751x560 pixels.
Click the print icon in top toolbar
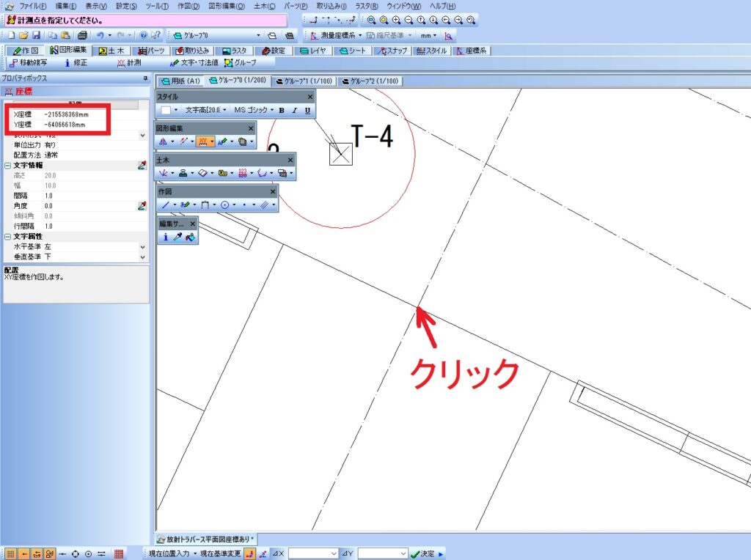[83, 34]
